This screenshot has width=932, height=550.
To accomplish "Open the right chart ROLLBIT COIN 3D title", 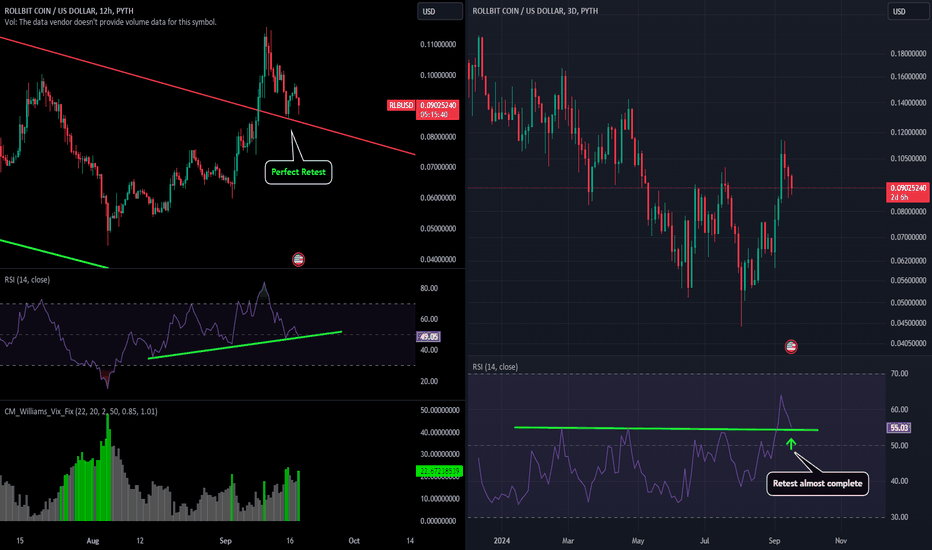I will pos(535,11).
